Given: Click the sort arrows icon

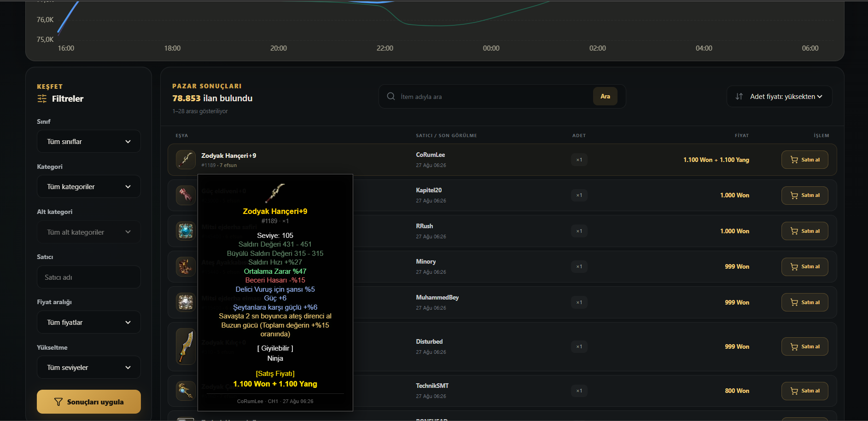Looking at the screenshot, I should (x=739, y=97).
